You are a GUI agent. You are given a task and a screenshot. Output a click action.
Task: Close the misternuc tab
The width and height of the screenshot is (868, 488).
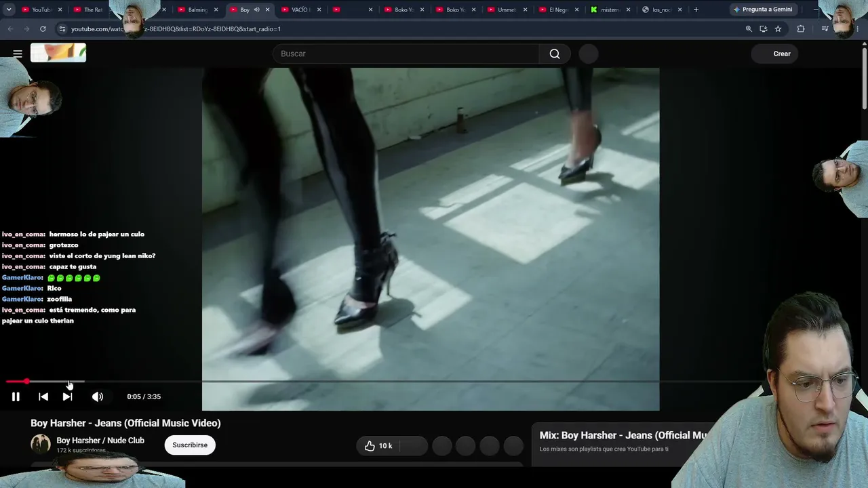628,9
